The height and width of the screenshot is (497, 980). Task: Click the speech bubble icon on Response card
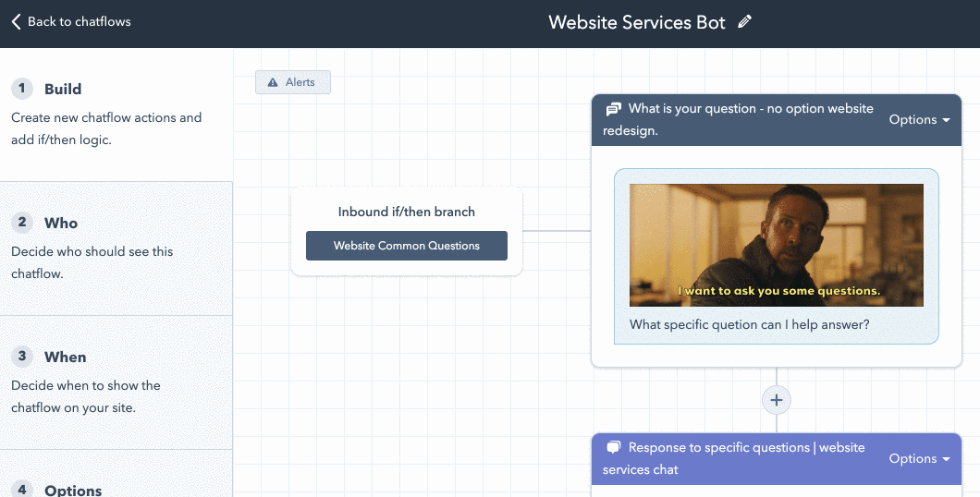point(613,448)
